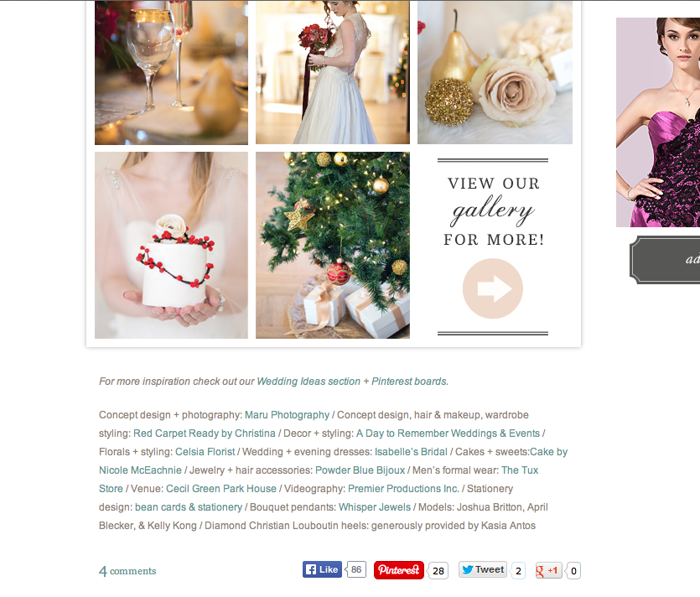Open the Powder Blue Bijoux link

(360, 470)
